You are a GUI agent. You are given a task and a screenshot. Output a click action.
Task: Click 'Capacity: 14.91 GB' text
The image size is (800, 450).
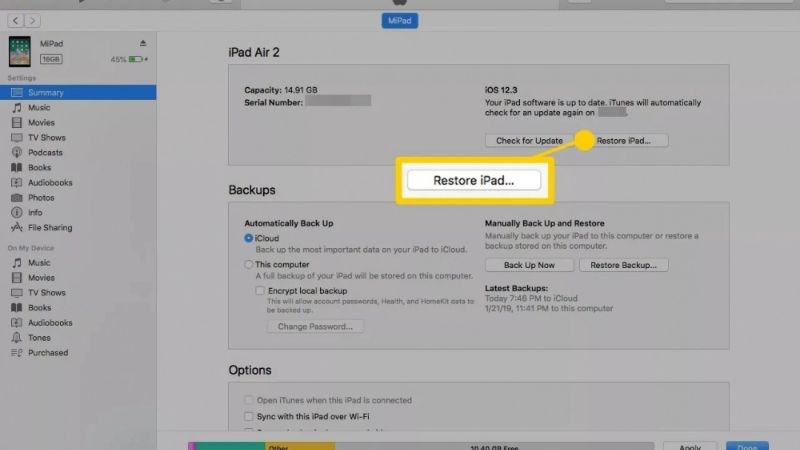pyautogui.click(x=281, y=90)
